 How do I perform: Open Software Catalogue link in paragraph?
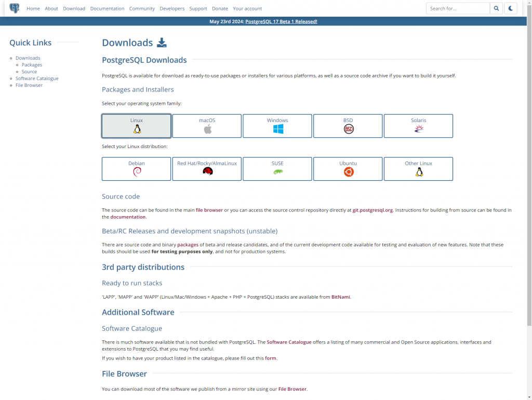(289, 342)
